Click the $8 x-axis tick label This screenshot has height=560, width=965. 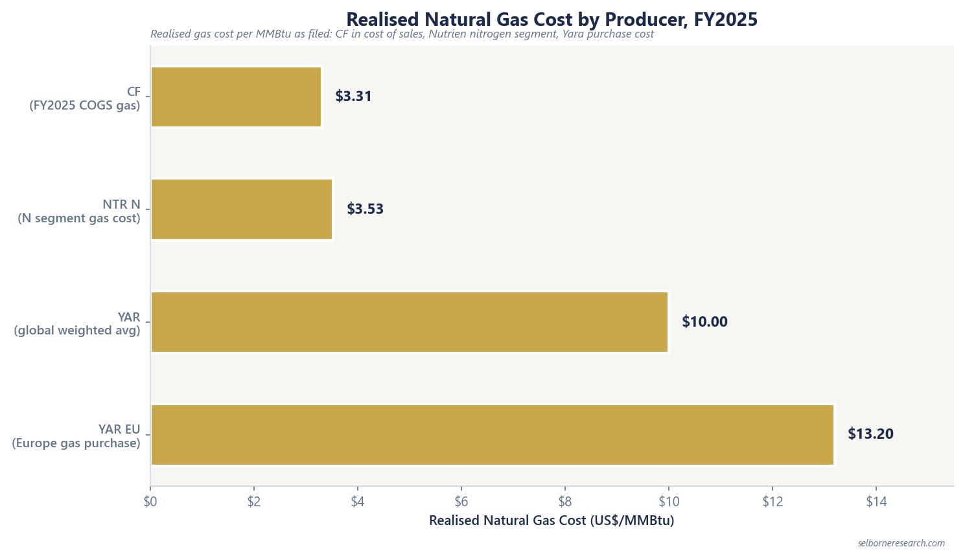click(565, 502)
